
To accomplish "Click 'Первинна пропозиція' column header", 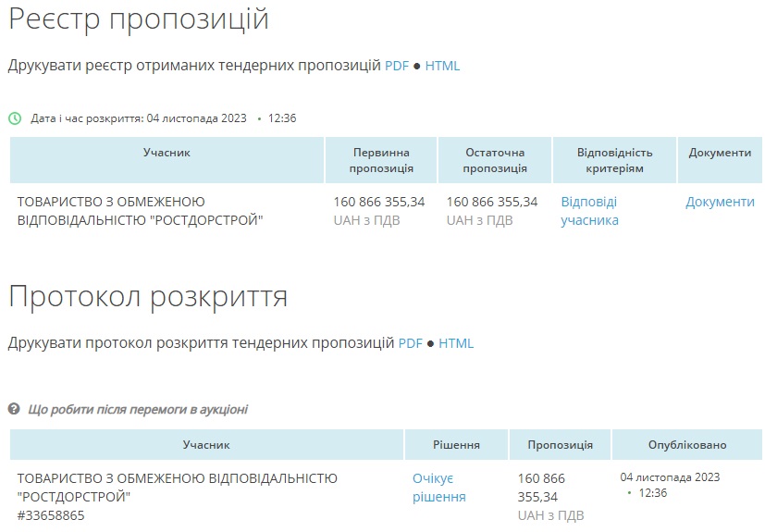I will [381, 160].
